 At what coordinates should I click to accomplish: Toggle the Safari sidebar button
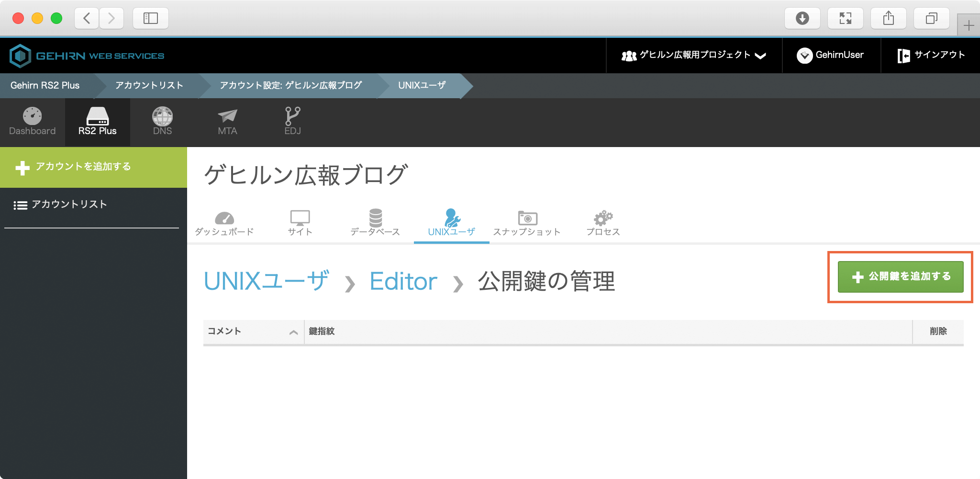pyautogui.click(x=150, y=18)
